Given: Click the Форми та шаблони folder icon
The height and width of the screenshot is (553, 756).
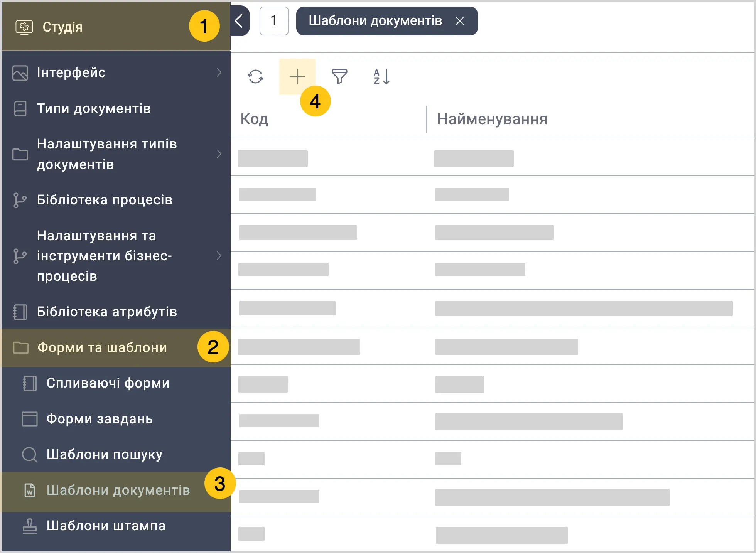Looking at the screenshot, I should tap(21, 347).
